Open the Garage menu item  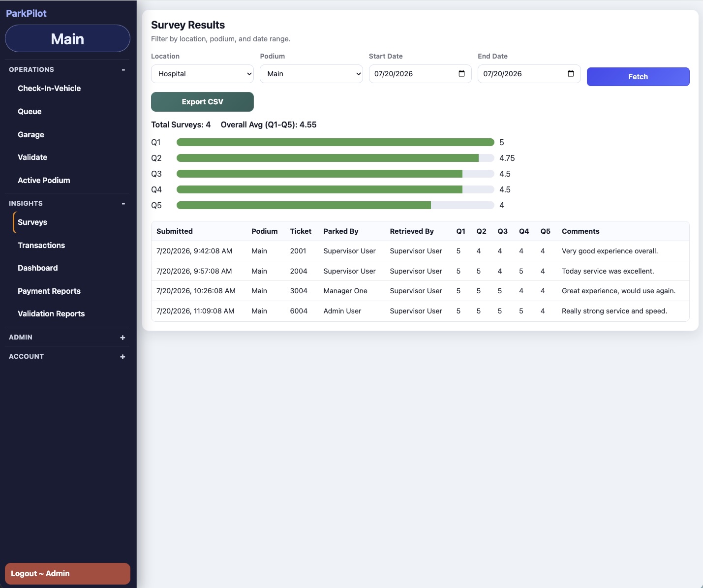pyautogui.click(x=31, y=135)
